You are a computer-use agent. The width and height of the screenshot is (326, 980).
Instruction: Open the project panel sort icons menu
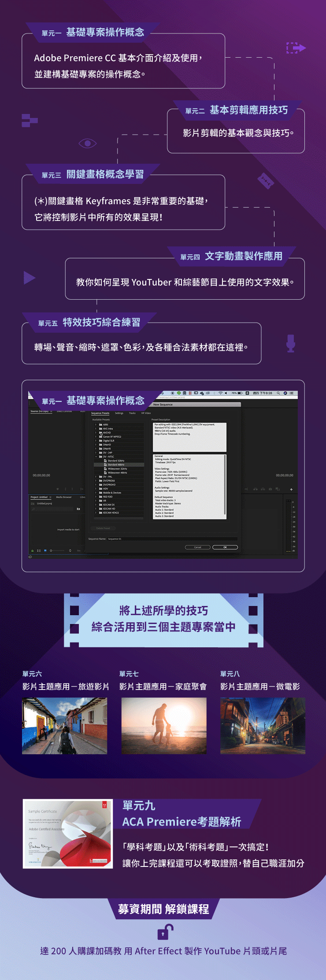[x=70, y=551]
